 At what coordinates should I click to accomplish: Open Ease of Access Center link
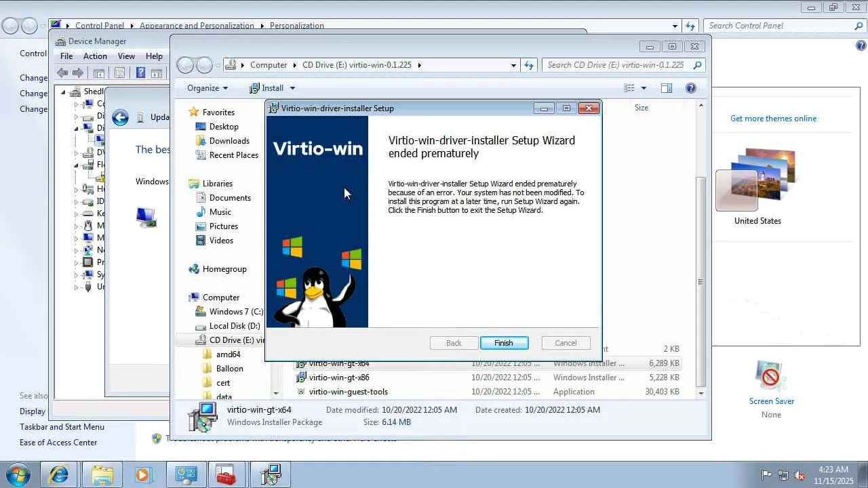tap(58, 443)
